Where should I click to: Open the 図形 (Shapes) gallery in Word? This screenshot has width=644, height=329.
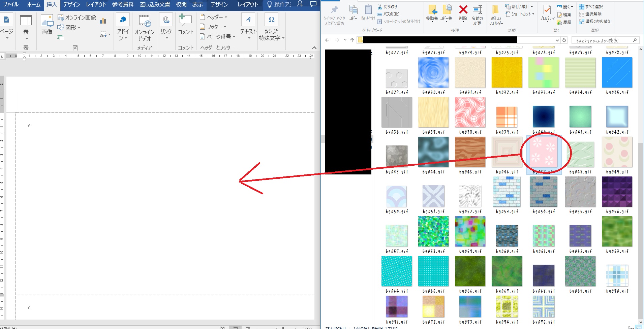click(x=69, y=28)
